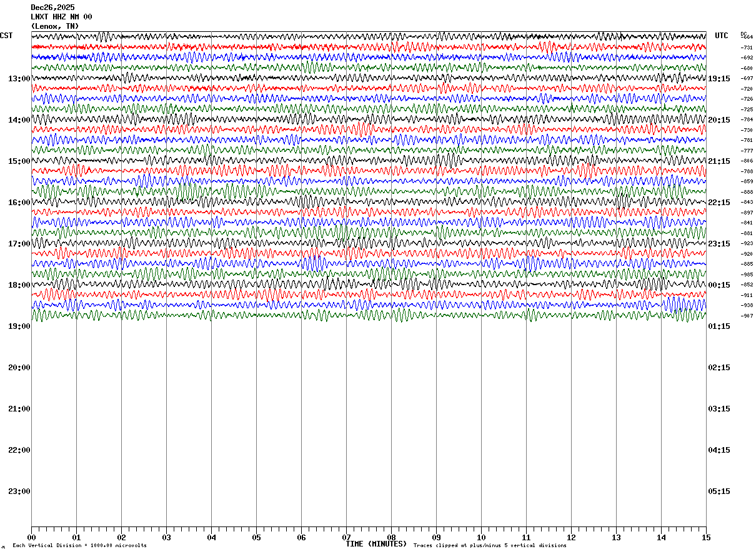The height and width of the screenshot is (554, 756).
Task: Select the 16:00 CST time marker
Action: coord(19,203)
